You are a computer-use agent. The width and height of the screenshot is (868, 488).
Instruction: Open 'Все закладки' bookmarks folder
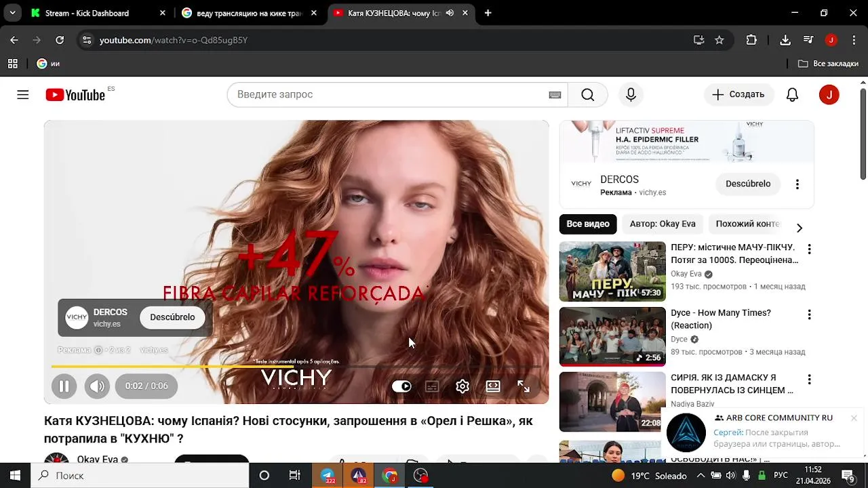click(828, 64)
